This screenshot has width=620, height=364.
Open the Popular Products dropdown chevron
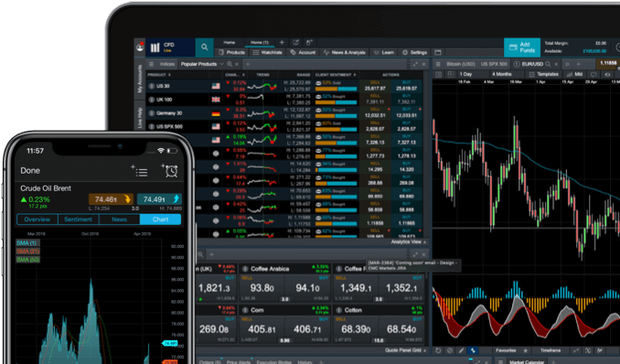pos(221,64)
